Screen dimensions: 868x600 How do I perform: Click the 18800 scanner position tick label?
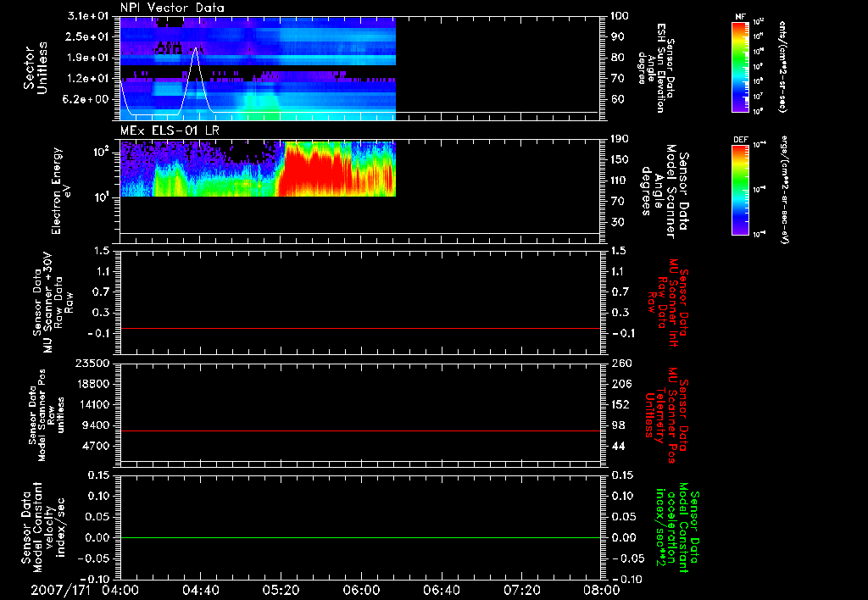point(92,384)
